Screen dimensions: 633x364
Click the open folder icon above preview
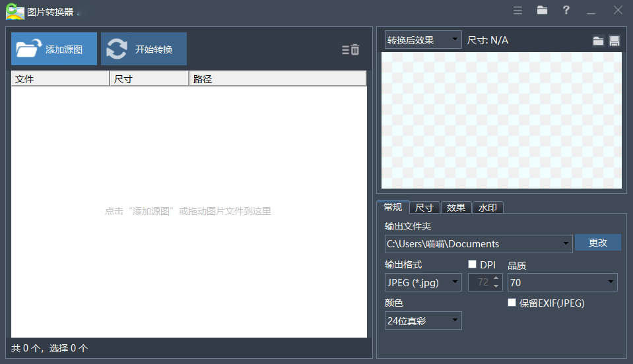click(598, 41)
